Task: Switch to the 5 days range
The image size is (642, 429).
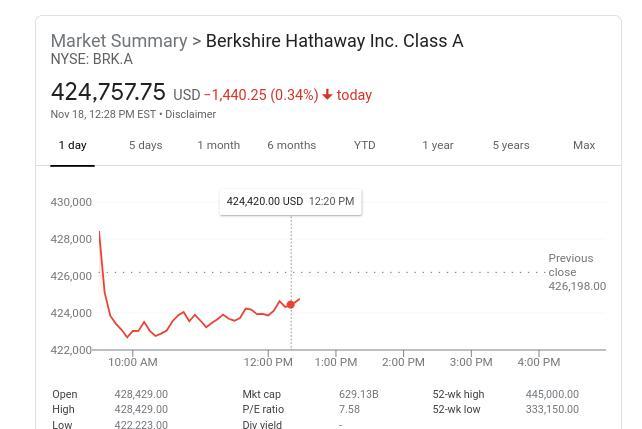Action: [145, 145]
